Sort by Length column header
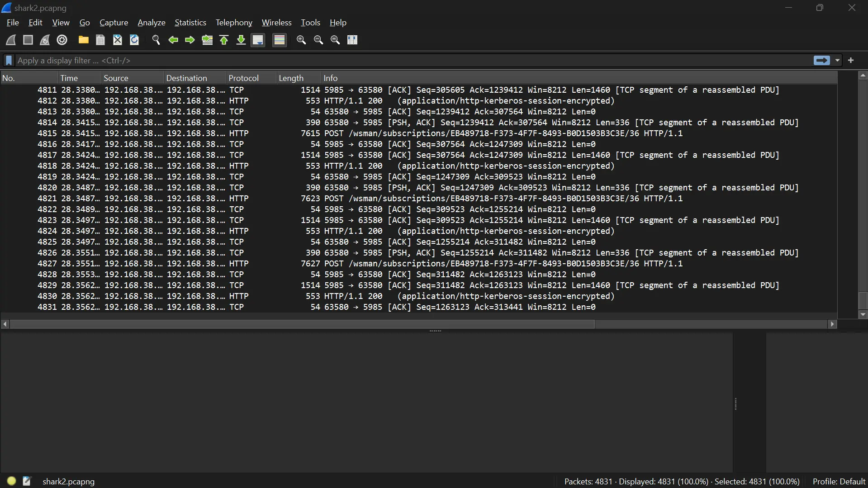This screenshot has width=868, height=488. [x=299, y=78]
